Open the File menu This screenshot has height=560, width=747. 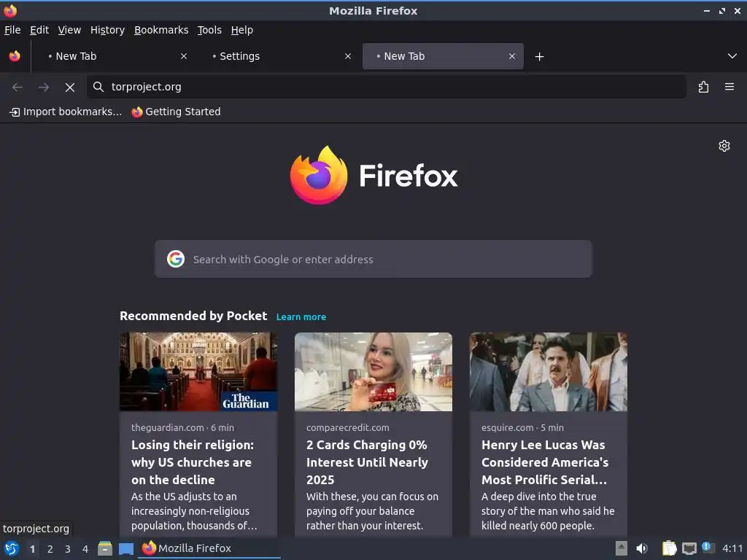(12, 30)
